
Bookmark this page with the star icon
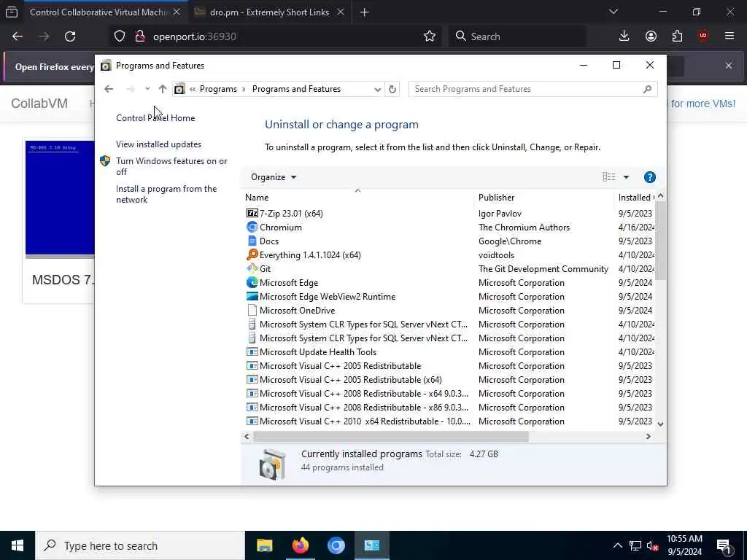point(429,36)
